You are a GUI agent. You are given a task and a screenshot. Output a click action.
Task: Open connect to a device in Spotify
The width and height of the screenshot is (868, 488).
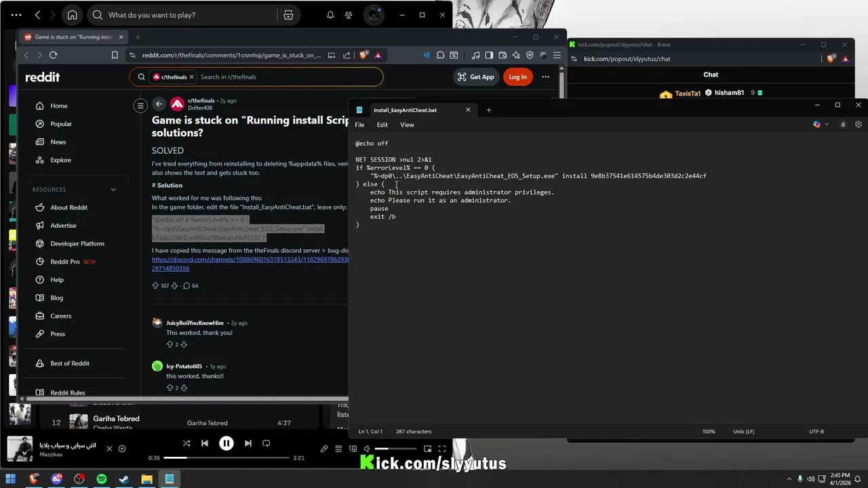[353, 449]
